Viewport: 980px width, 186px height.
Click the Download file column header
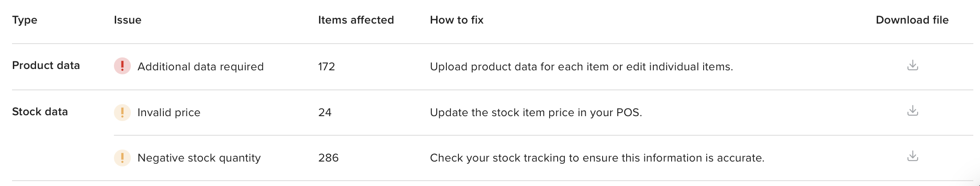(912, 20)
